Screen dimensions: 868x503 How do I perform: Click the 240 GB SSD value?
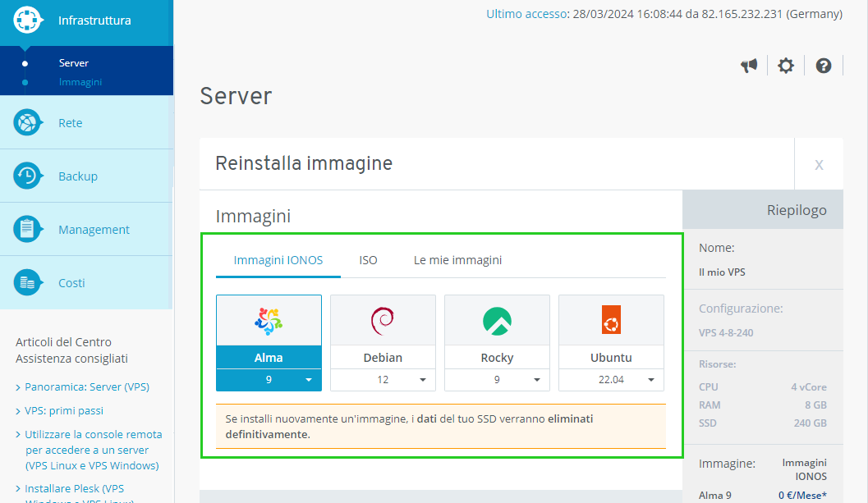810,423
